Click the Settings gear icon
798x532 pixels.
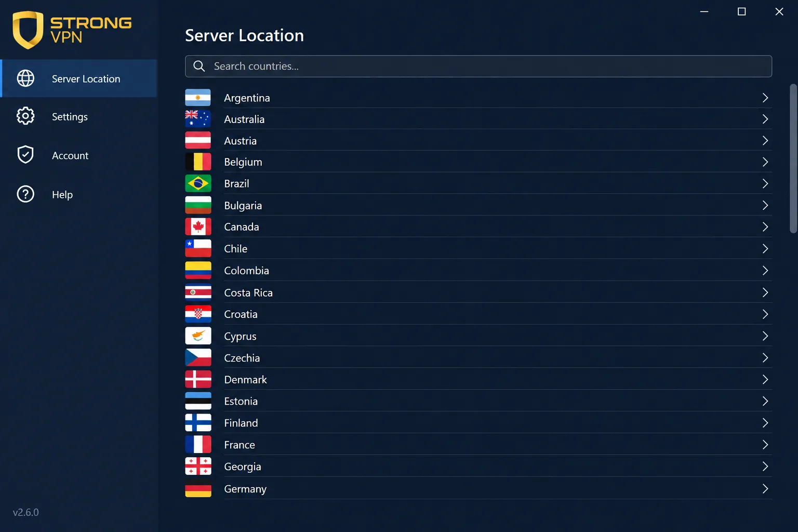(x=25, y=116)
